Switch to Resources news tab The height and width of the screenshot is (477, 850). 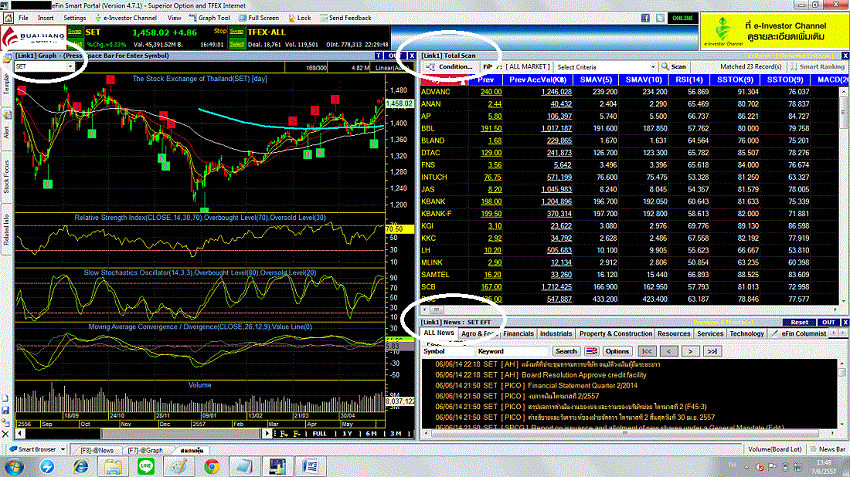click(674, 334)
